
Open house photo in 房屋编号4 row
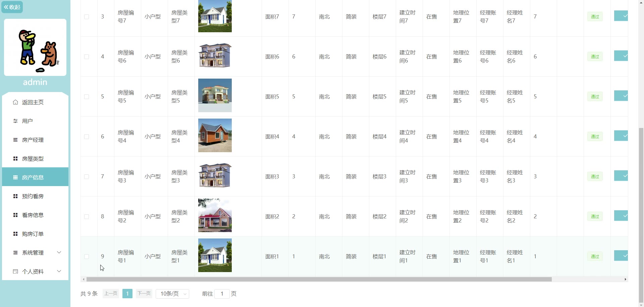[x=215, y=135]
